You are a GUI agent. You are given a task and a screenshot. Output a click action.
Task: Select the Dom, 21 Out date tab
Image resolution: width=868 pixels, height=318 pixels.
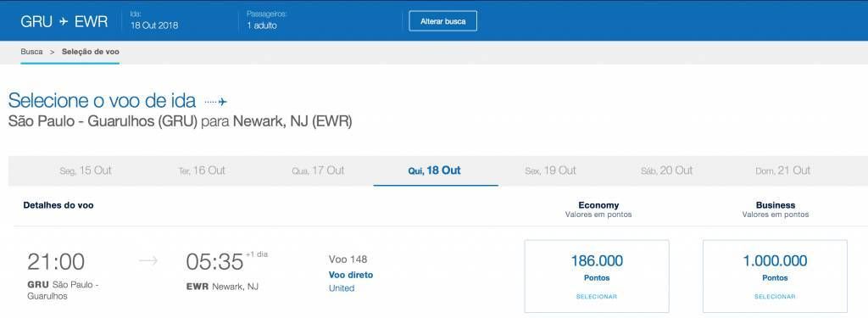click(782, 170)
